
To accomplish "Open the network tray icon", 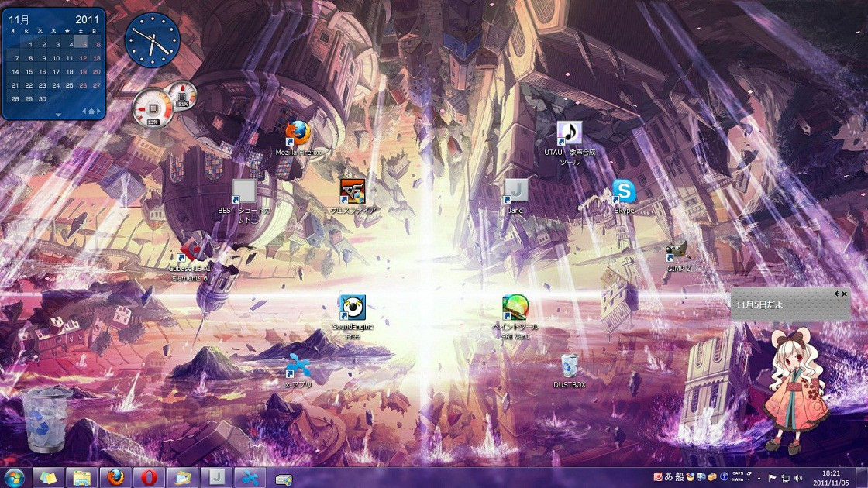I will [x=786, y=478].
